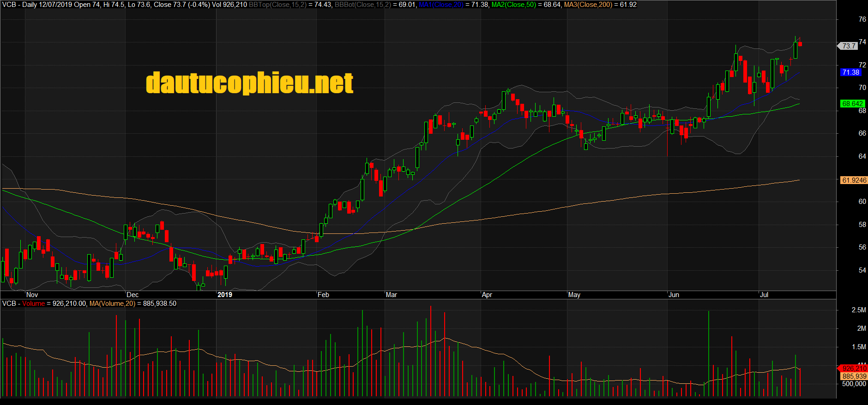The height and width of the screenshot is (405, 868).
Task: Click the blue 71.38 MA1 value tag
Action: pyautogui.click(x=850, y=72)
